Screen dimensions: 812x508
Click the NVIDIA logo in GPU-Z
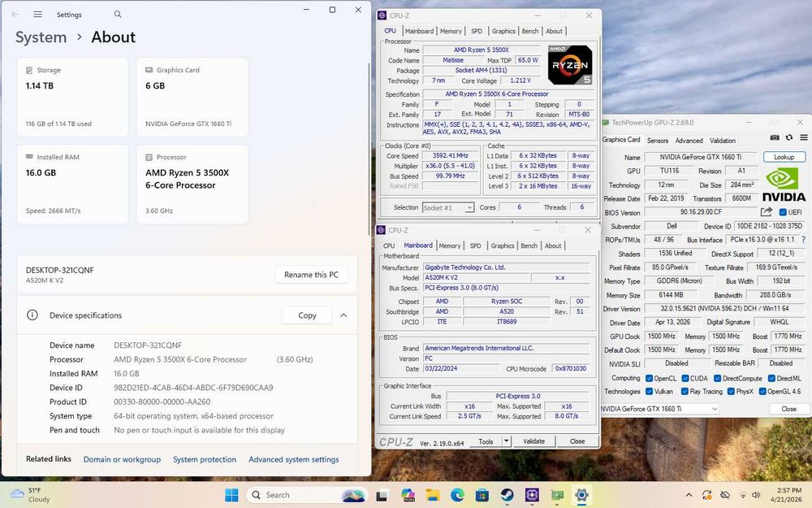(x=784, y=185)
